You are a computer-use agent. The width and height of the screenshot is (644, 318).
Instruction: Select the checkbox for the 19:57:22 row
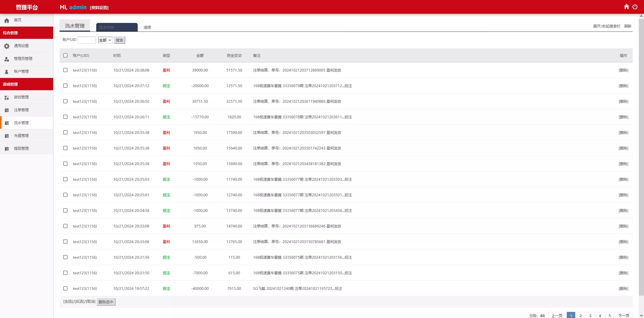click(65, 288)
